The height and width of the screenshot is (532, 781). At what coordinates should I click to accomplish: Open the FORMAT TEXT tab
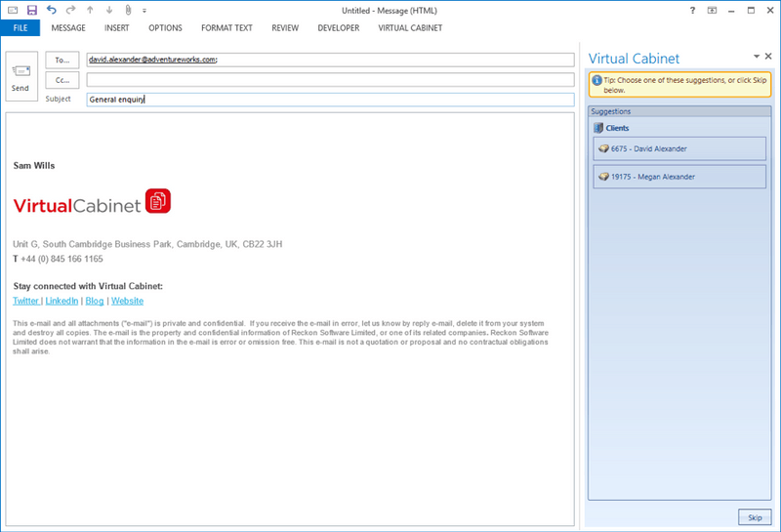pyautogui.click(x=226, y=28)
